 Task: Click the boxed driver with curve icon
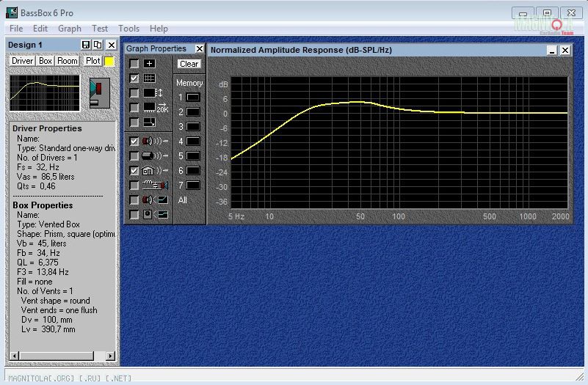pos(156,215)
